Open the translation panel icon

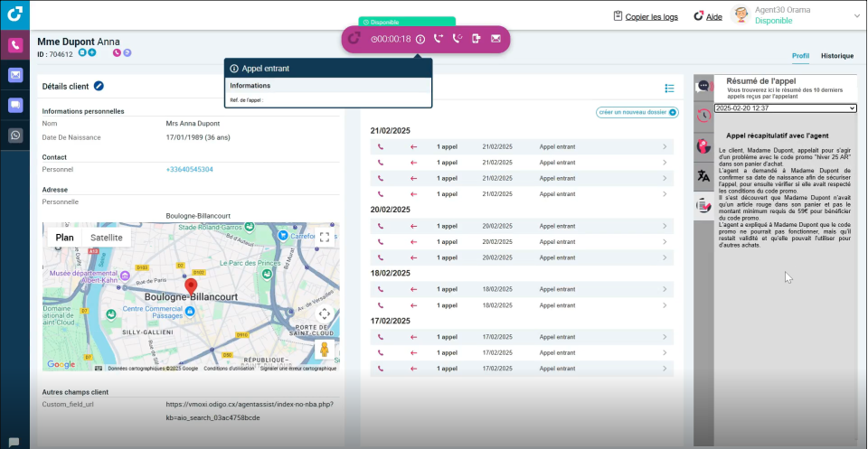coord(703,176)
